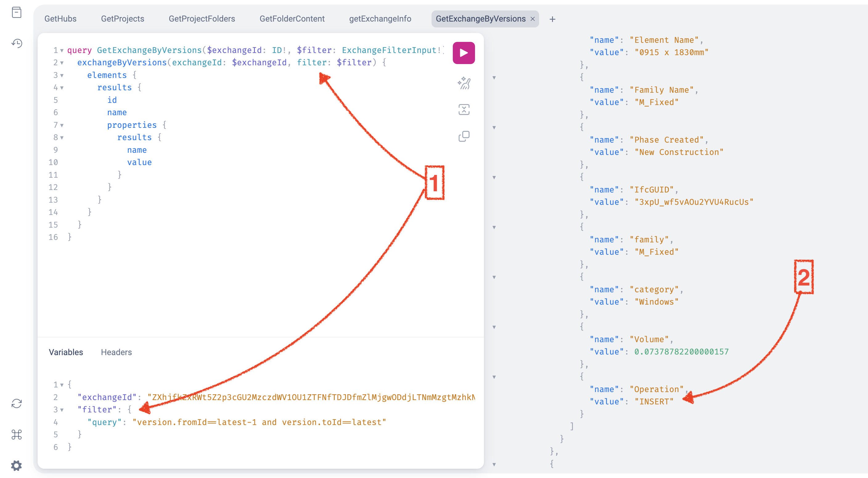
Task: Click the "New Construction" value in response
Action: pos(679,152)
